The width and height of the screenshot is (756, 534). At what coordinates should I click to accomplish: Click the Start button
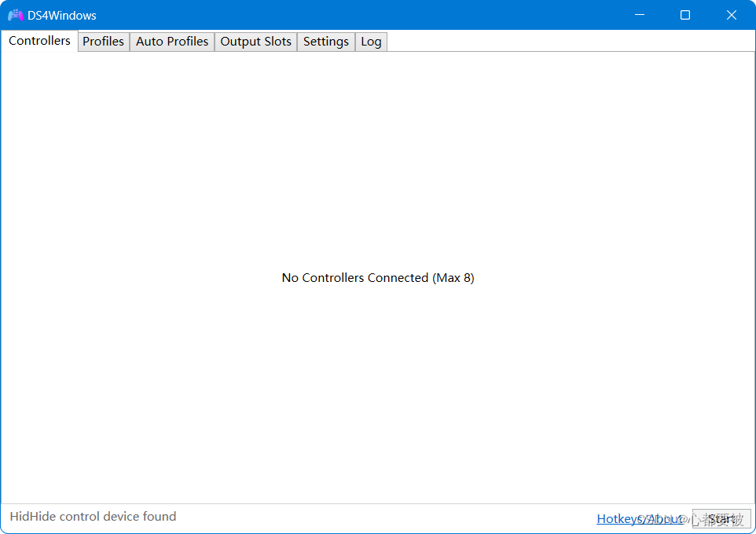(721, 518)
